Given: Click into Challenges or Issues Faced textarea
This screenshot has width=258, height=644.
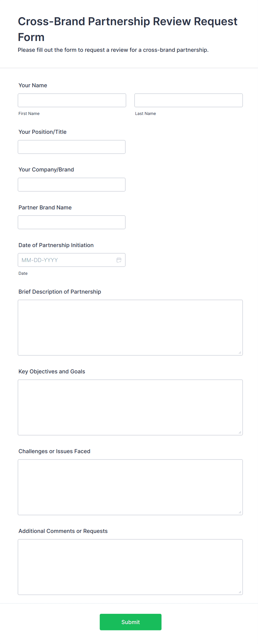Looking at the screenshot, I should [x=130, y=487].
